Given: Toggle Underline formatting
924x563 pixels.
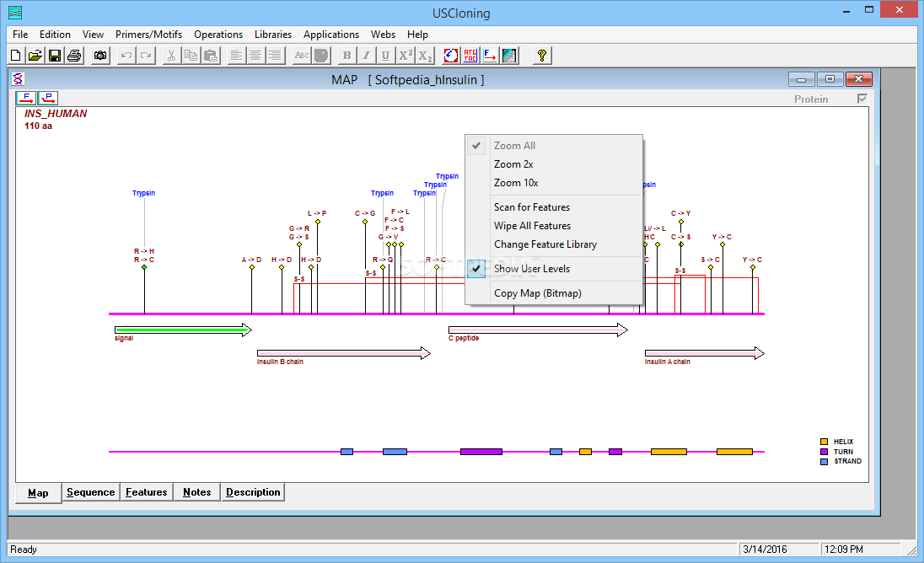Looking at the screenshot, I should point(386,56).
